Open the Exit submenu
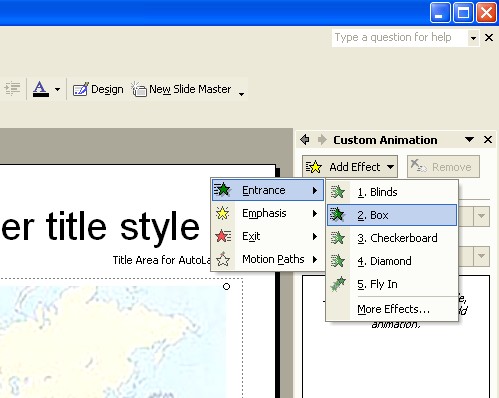The width and height of the screenshot is (499, 398). click(268, 236)
